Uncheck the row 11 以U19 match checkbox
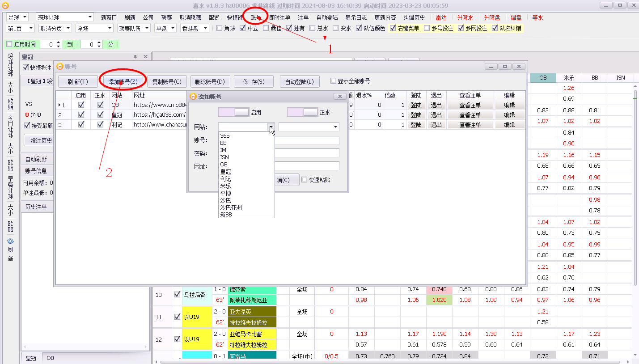 pyautogui.click(x=177, y=317)
